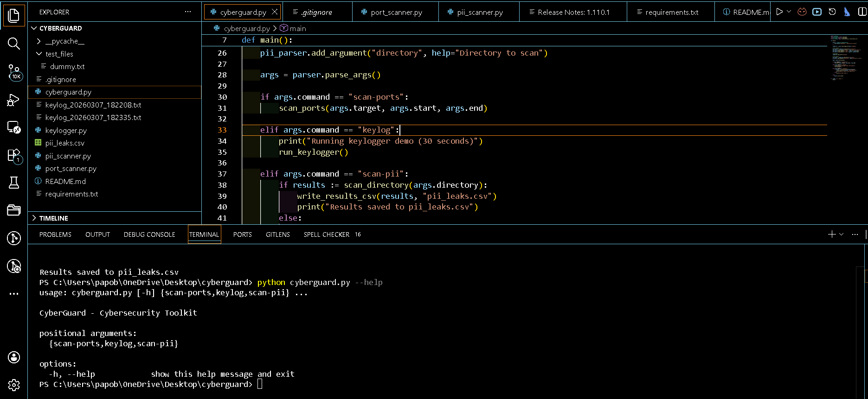This screenshot has width=868, height=399.
Task: Open the Remote Explorer view
Action: tap(14, 127)
